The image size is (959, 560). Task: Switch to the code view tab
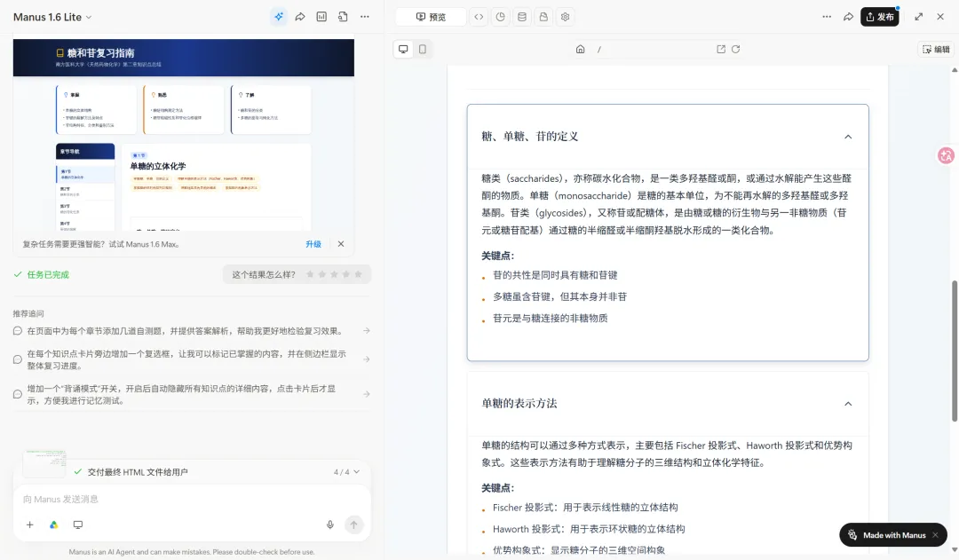[479, 17]
